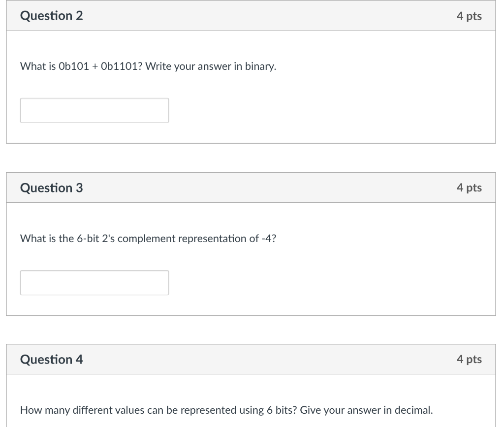Click the word "representation" in Question 3
The height and width of the screenshot is (427, 504).
click(x=213, y=239)
